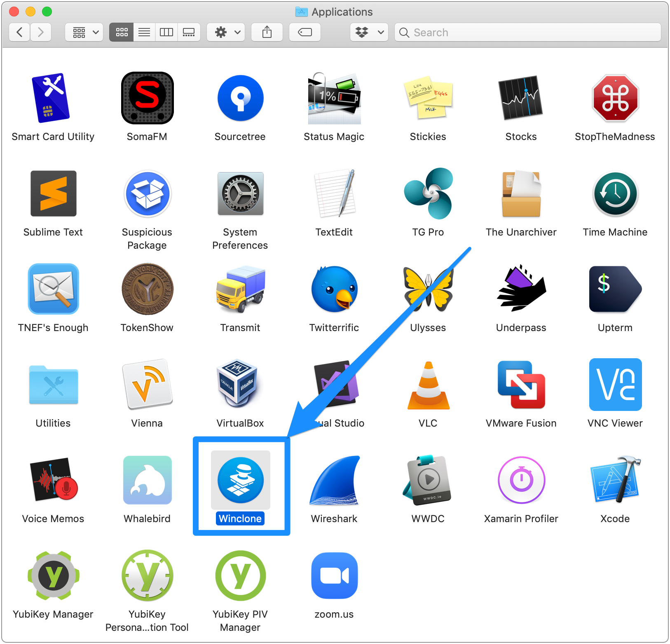Image resolution: width=670 pixels, height=644 pixels.
Task: Switch to list view
Action: [144, 32]
